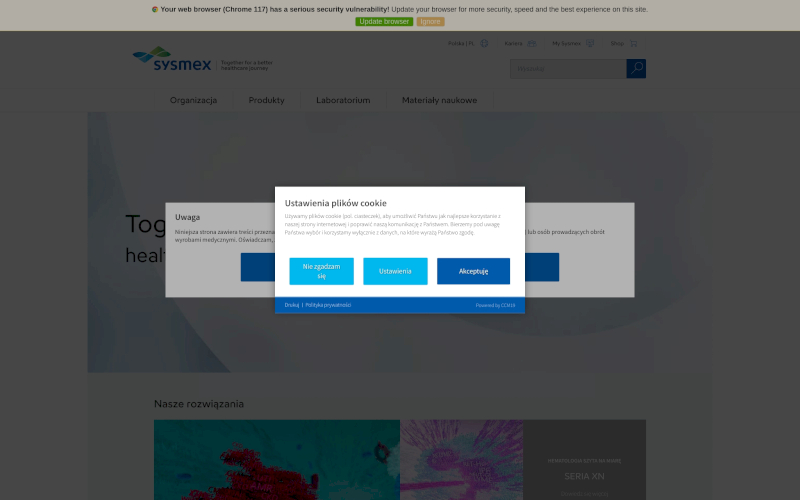The width and height of the screenshot is (800, 500).
Task: Follow the Powered by CCM19 link
Action: click(x=495, y=305)
